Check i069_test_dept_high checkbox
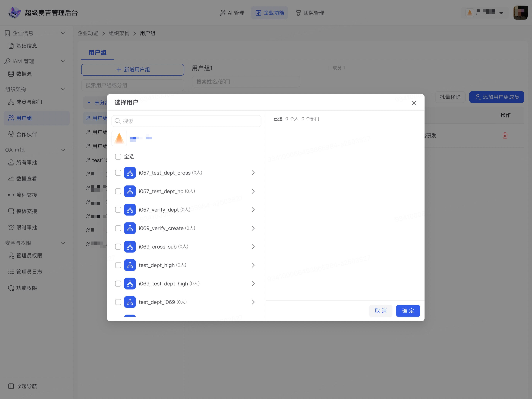The image size is (532, 399). click(118, 284)
